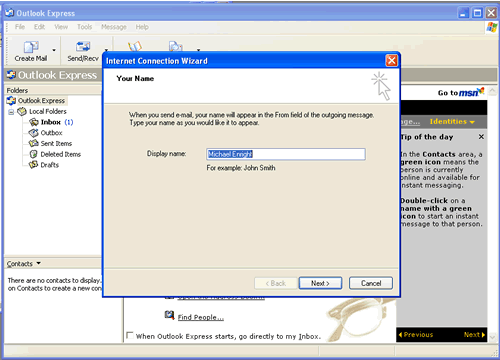Open the File menu
Screen dimensions: 500x360
pos(20,27)
